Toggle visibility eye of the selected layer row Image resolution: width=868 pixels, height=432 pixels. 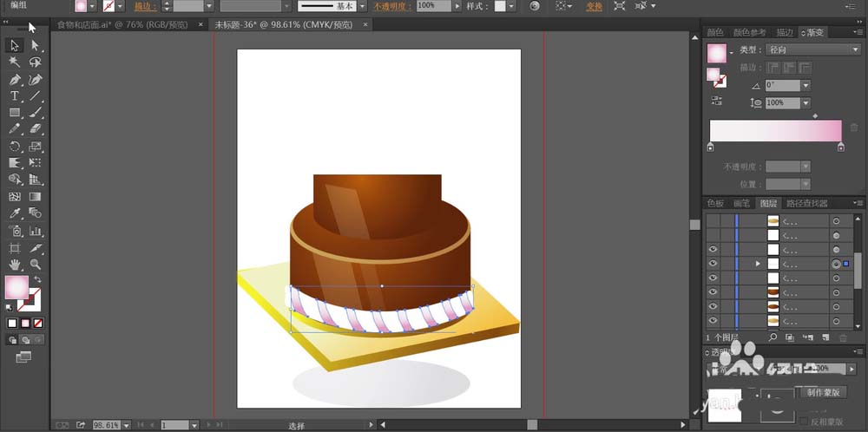(x=713, y=263)
